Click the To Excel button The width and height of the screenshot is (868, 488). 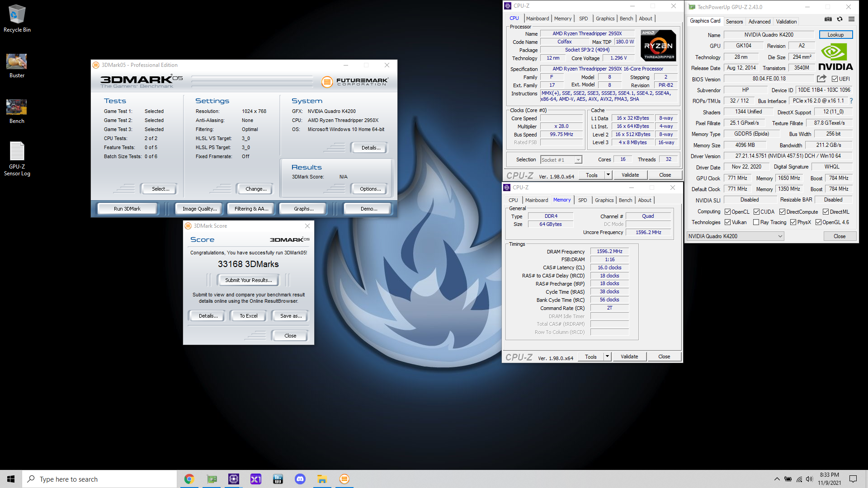[x=249, y=316]
